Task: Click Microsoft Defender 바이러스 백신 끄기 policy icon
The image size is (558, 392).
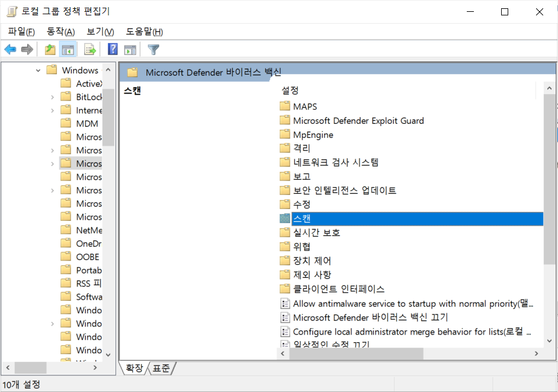Action: pyautogui.click(x=285, y=317)
